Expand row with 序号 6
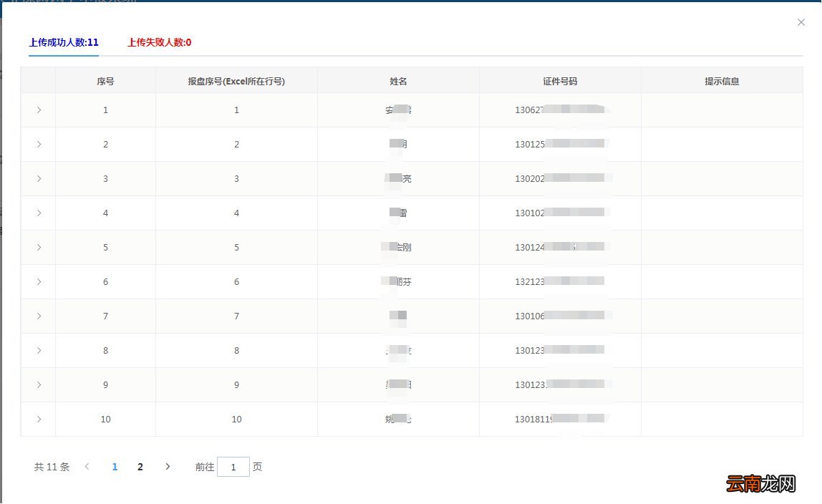Viewport: 822px width, 504px height. (39, 282)
